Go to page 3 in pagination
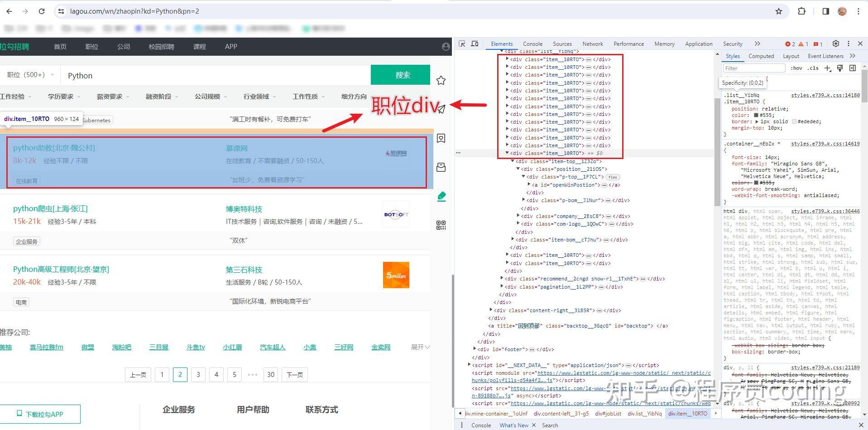 198,374
